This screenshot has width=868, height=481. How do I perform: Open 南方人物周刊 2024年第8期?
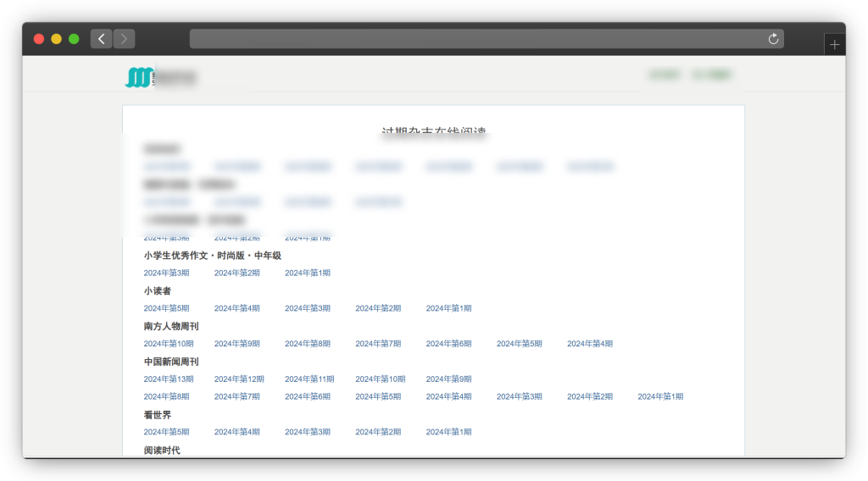point(307,344)
